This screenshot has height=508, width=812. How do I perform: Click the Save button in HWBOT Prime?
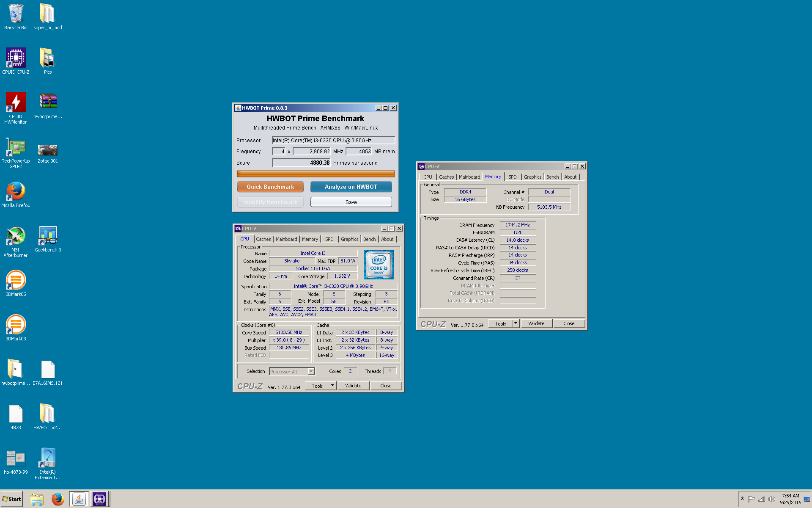[351, 202]
